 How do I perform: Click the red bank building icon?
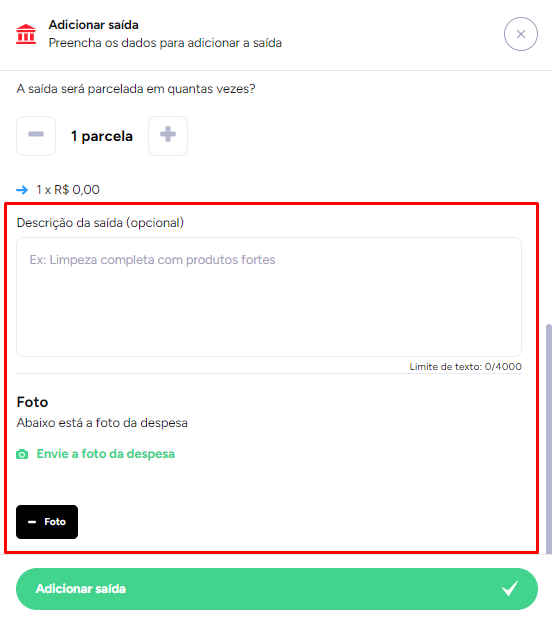coord(26,34)
